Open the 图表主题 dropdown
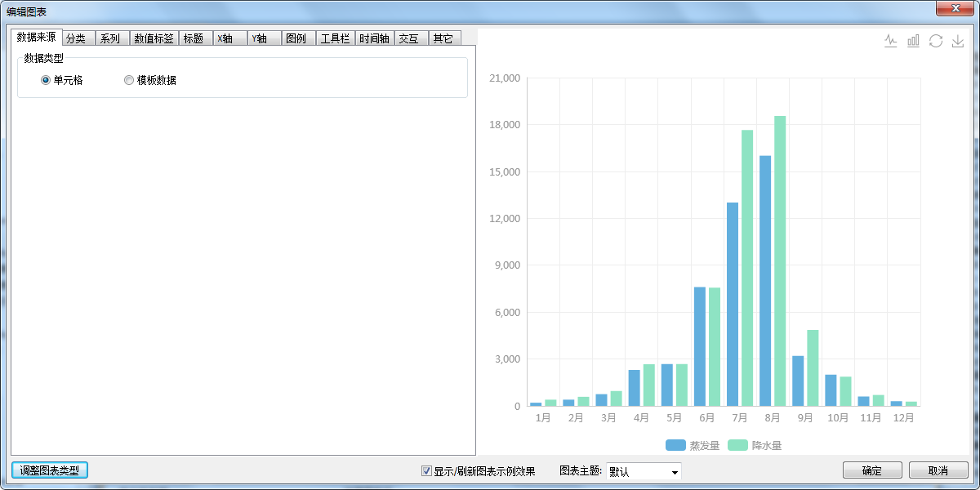Image resolution: width=980 pixels, height=490 pixels. 644,471
